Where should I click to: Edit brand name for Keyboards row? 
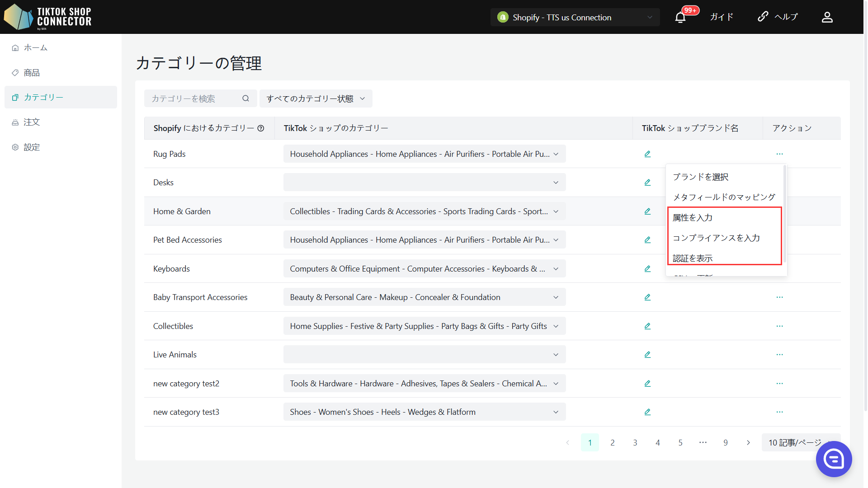647,269
